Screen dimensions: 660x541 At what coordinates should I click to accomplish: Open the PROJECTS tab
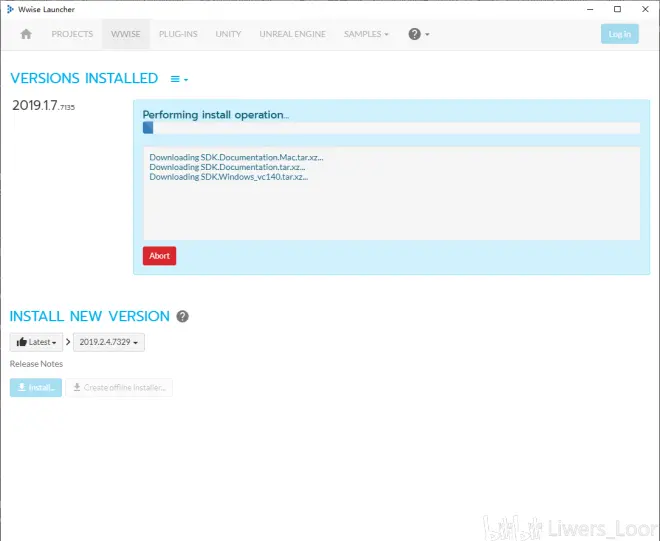pos(72,34)
